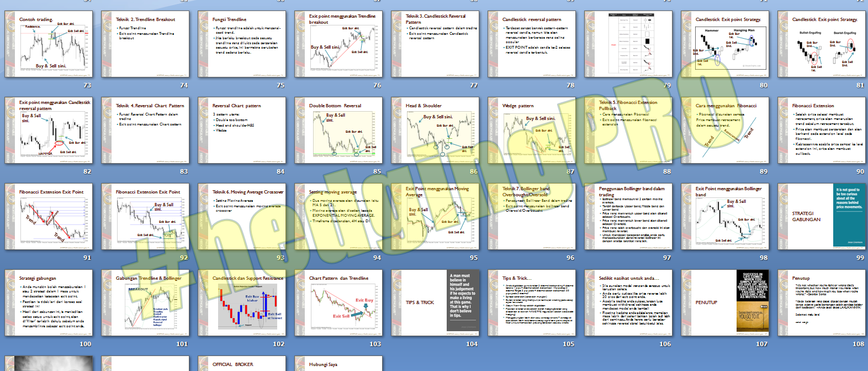The image size is (868, 371).
Task: Click slide 79 with the candlestick table
Action: [628, 44]
